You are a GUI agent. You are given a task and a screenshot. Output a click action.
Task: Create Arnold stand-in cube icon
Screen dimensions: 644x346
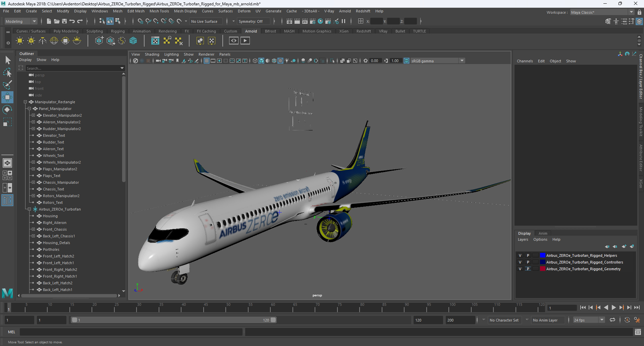(x=99, y=41)
